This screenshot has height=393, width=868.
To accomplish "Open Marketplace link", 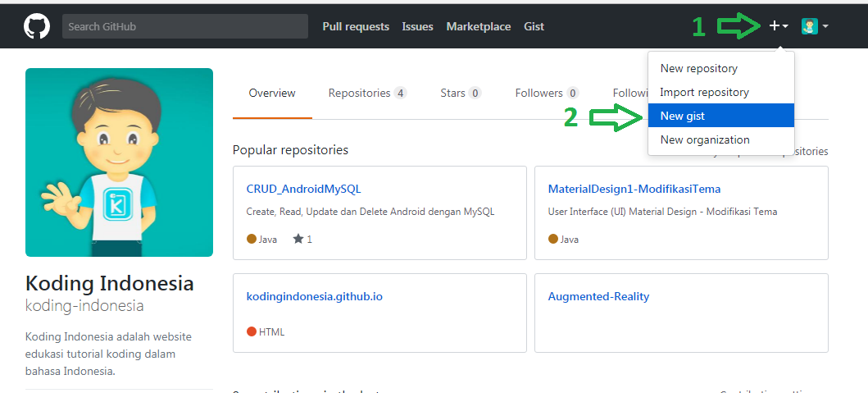I will (479, 26).
